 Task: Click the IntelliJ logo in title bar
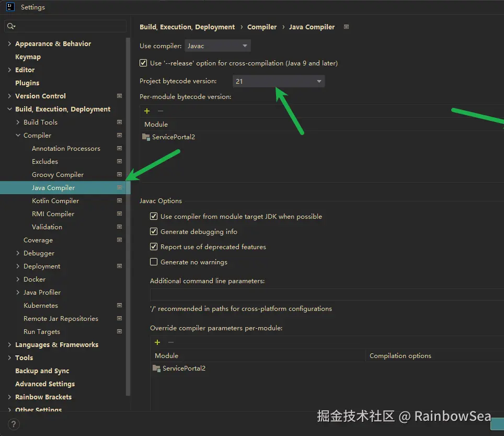tap(10, 7)
